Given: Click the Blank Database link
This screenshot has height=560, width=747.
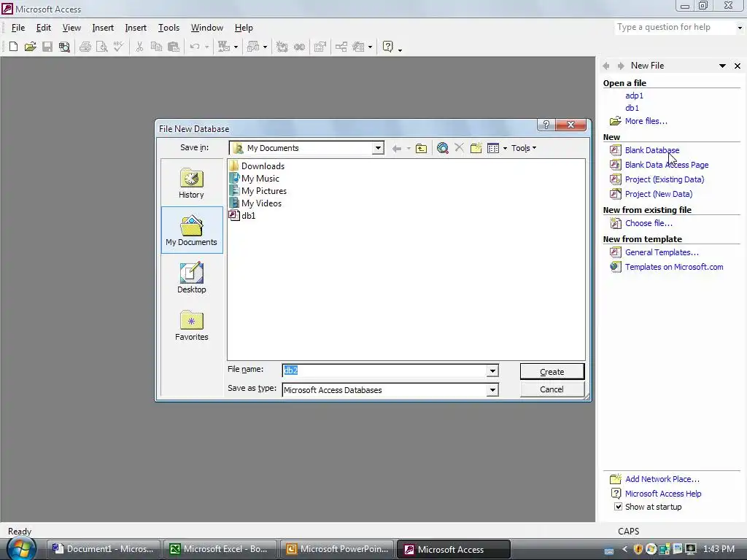Looking at the screenshot, I should click(651, 150).
